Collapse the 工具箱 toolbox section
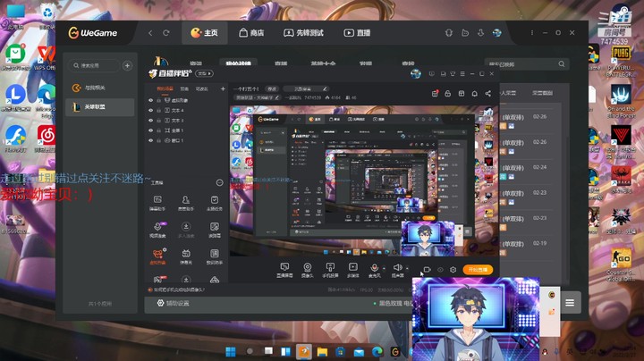 pyautogui.click(x=220, y=182)
